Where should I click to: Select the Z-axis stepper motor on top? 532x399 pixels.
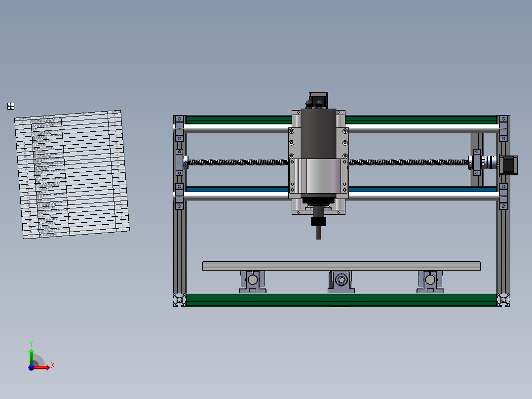point(318,100)
